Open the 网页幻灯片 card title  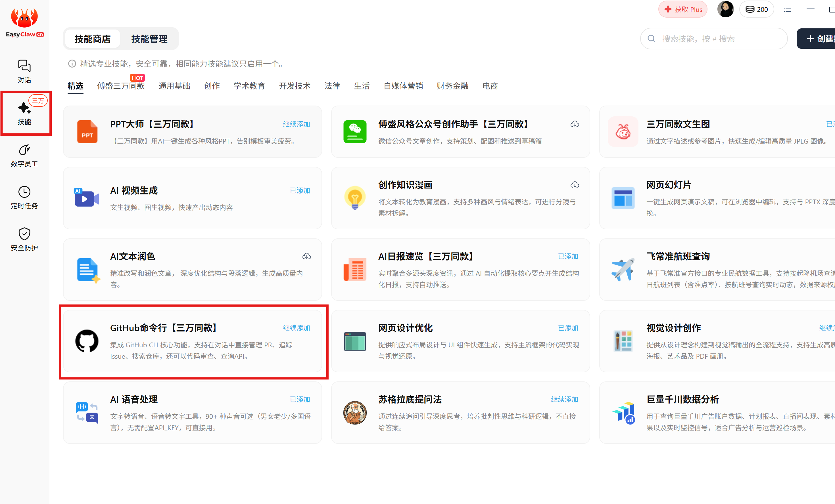669,185
